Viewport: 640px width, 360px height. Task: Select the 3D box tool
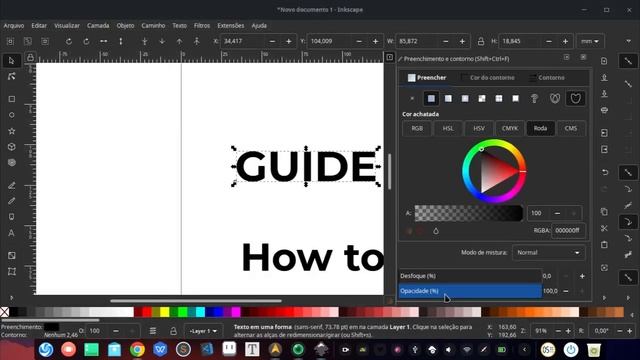11,147
